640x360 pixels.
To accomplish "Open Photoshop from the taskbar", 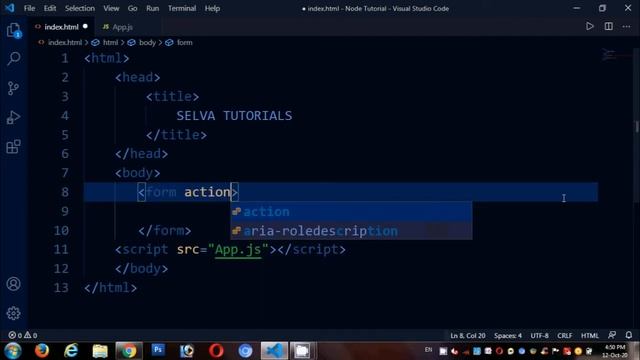I will [x=158, y=350].
